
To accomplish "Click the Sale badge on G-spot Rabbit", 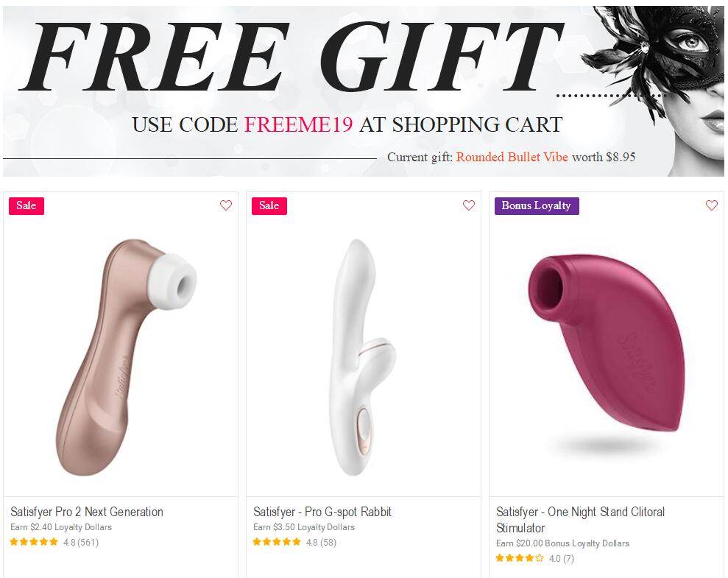I will [x=269, y=205].
